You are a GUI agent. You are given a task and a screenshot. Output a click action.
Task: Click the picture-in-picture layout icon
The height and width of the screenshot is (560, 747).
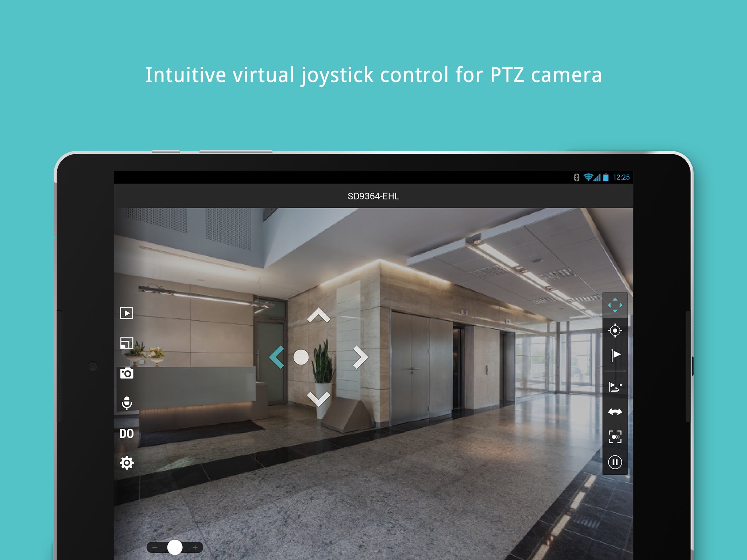[127, 343]
